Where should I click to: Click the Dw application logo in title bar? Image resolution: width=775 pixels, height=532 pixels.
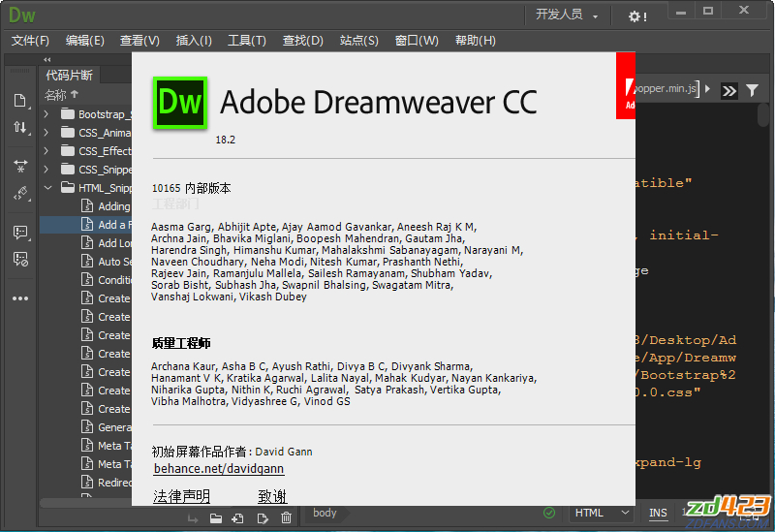click(21, 16)
